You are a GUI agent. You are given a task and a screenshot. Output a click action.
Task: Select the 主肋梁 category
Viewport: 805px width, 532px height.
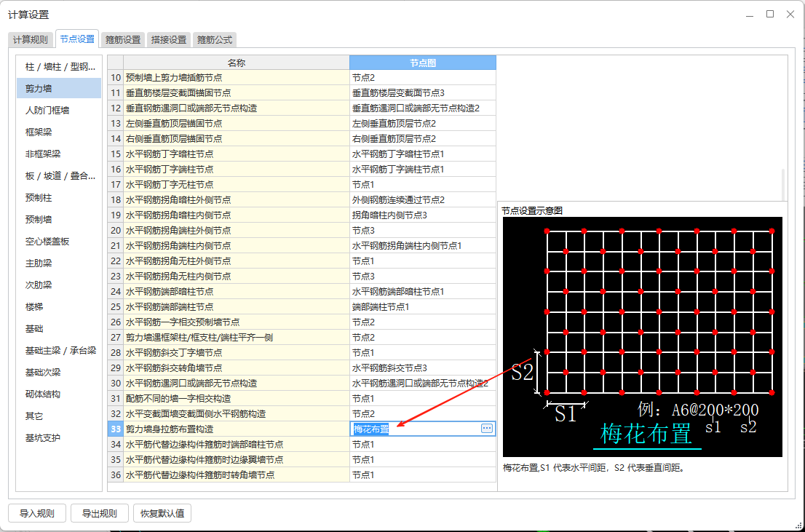[x=59, y=263]
